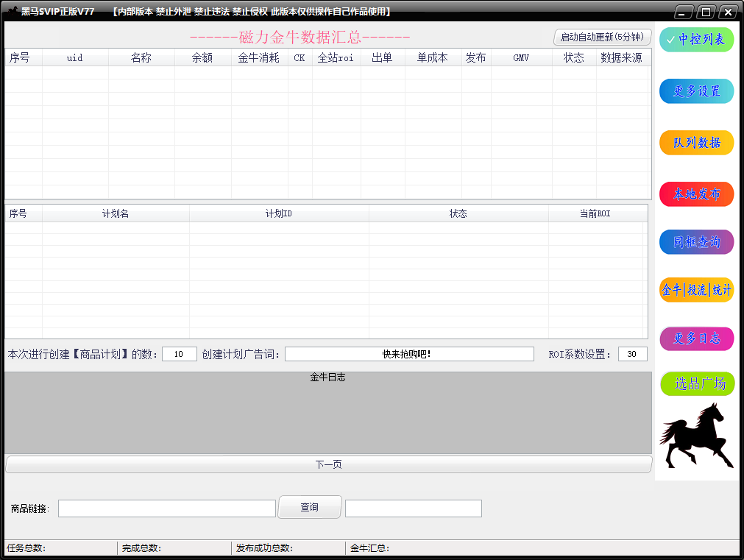The height and width of the screenshot is (560, 744).
Task: Open 更多设置 from the sidebar
Action: (x=695, y=91)
